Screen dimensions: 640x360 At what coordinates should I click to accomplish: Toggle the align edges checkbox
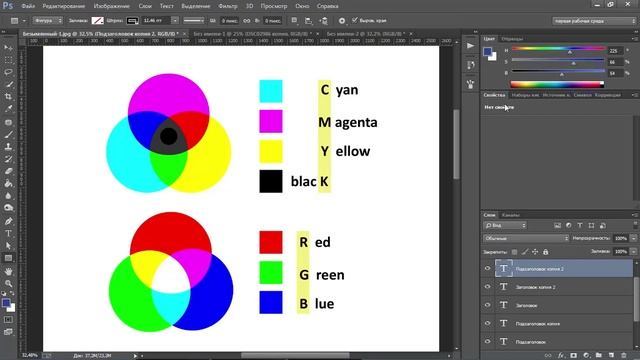[355, 20]
